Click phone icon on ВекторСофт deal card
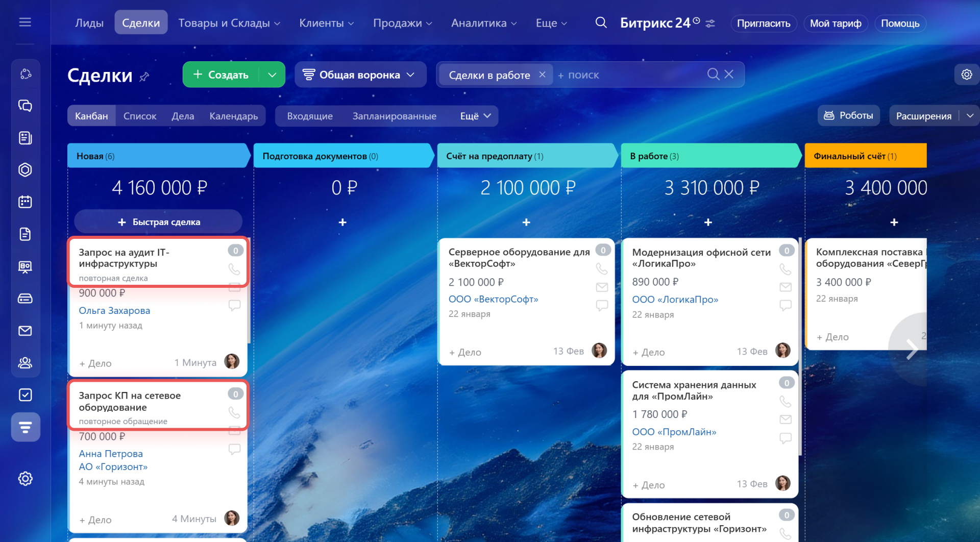The height and width of the screenshot is (542, 980). (x=602, y=268)
